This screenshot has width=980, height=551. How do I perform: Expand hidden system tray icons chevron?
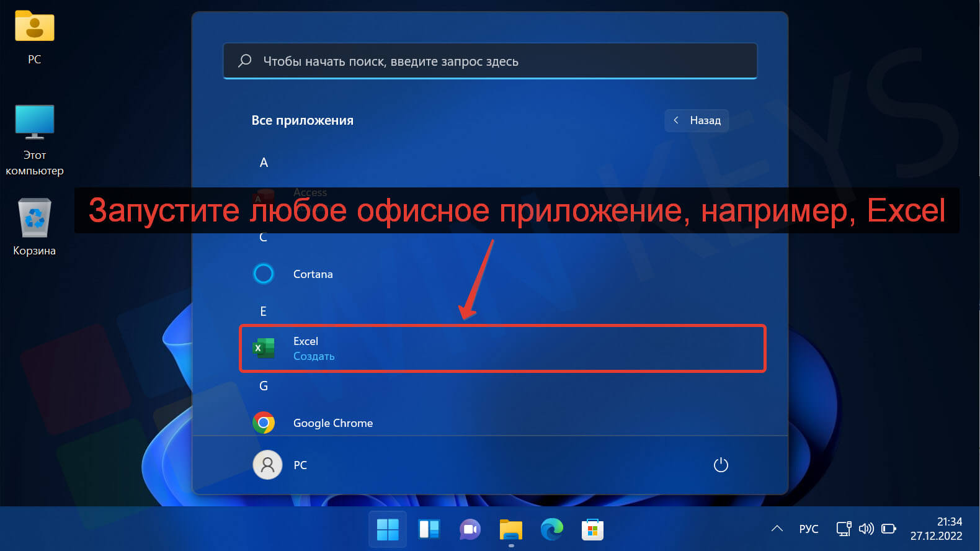point(777,529)
